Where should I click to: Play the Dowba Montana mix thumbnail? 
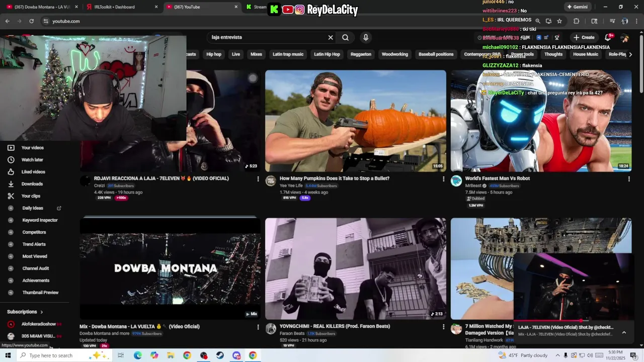tap(170, 268)
